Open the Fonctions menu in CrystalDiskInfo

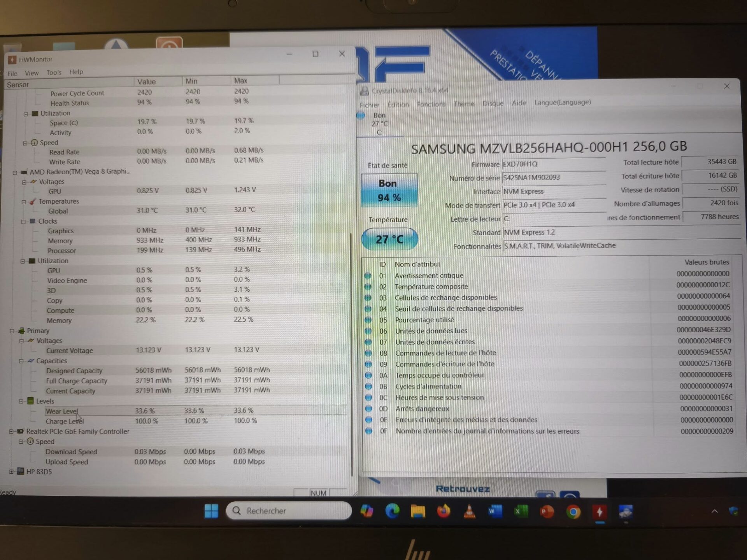pyautogui.click(x=431, y=104)
